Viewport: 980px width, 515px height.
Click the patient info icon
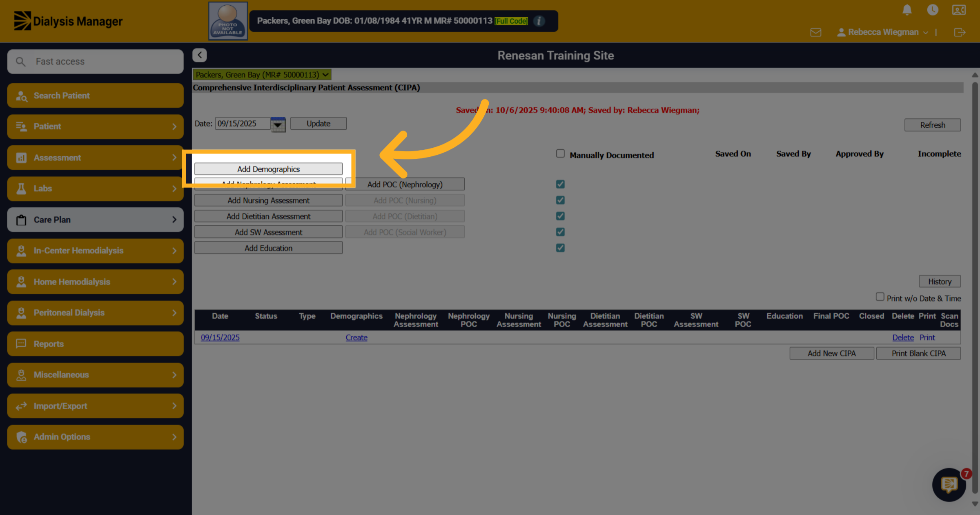[539, 21]
